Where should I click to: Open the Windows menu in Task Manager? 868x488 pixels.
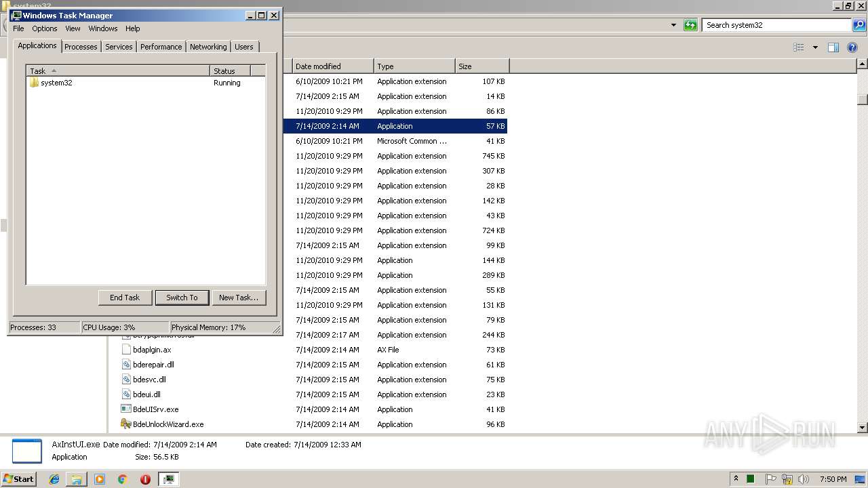(x=103, y=28)
